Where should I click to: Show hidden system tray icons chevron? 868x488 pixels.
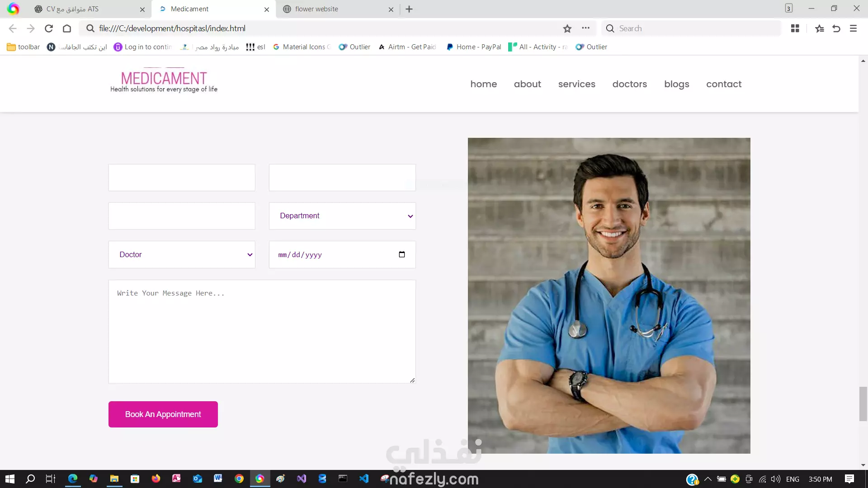[x=708, y=479]
